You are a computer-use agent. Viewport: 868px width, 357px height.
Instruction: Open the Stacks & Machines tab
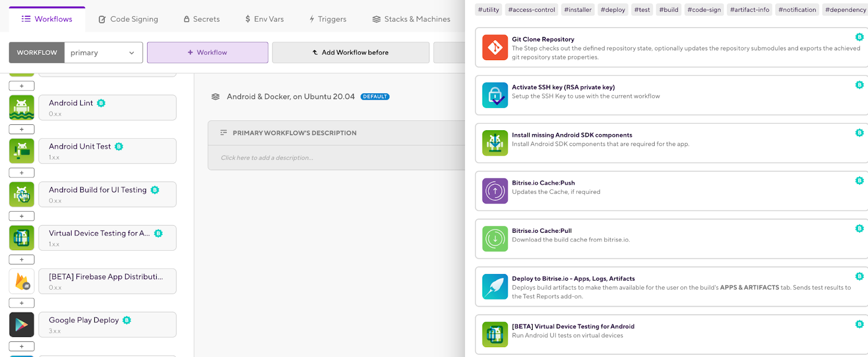411,19
